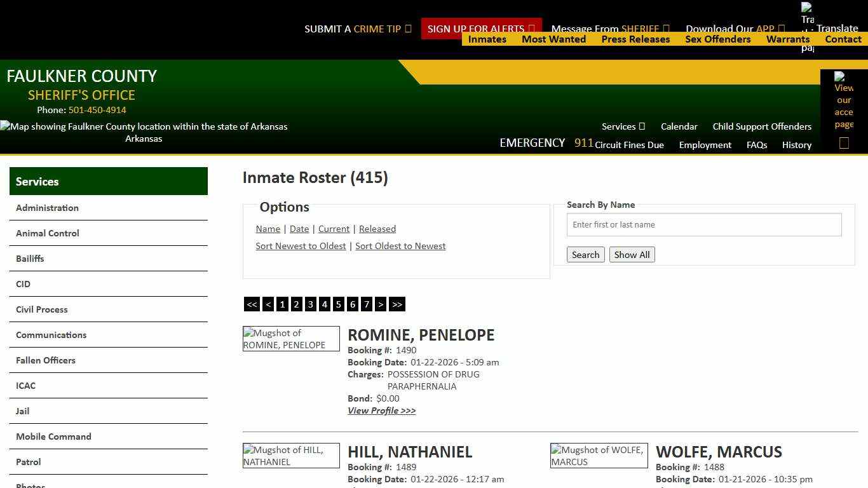Viewport: 868px width, 488px height.
Task: View profile of ROMINE, PENELOPE
Action: click(381, 410)
